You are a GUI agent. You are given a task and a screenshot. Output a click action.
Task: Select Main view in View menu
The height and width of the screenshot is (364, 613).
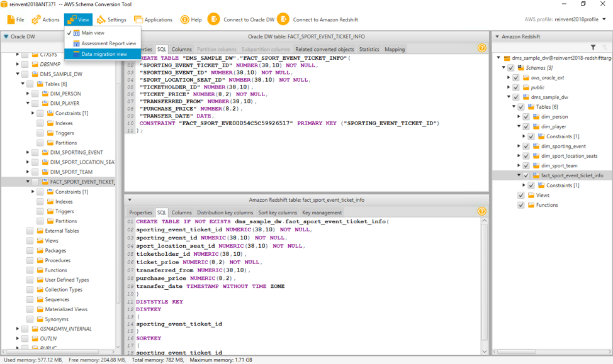103,33
